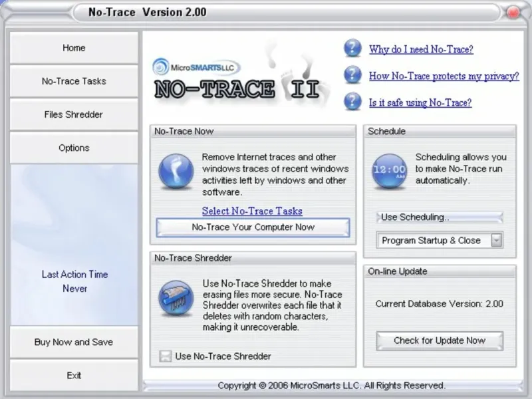Close the window with the red button

(x=513, y=13)
